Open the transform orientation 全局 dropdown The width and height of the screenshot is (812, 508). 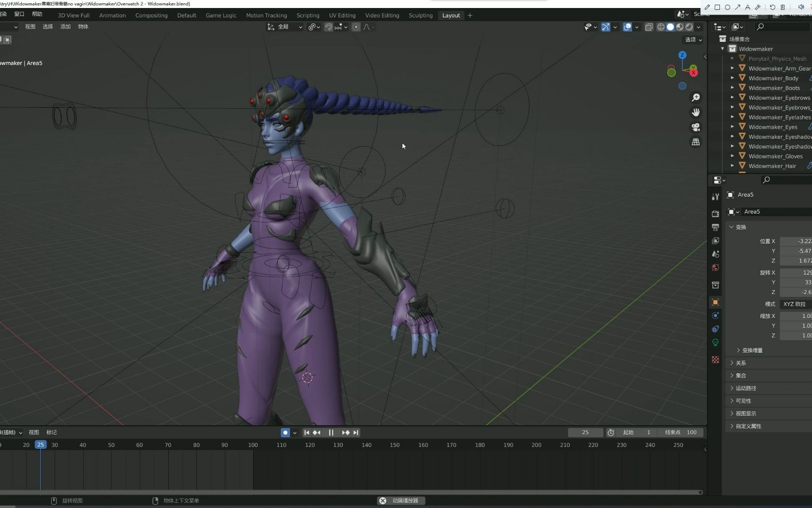pyautogui.click(x=285, y=27)
